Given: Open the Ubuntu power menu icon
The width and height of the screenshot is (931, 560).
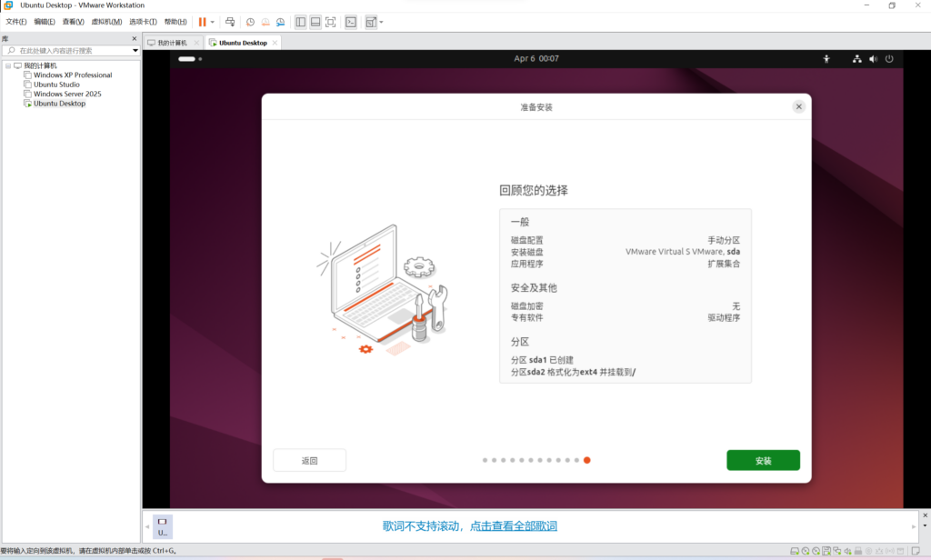Looking at the screenshot, I should 889,59.
